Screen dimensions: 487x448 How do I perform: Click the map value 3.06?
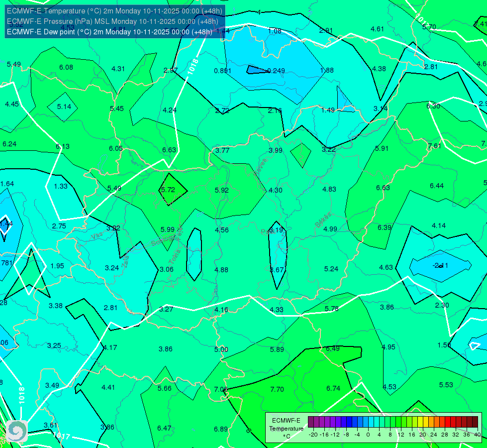click(x=167, y=269)
